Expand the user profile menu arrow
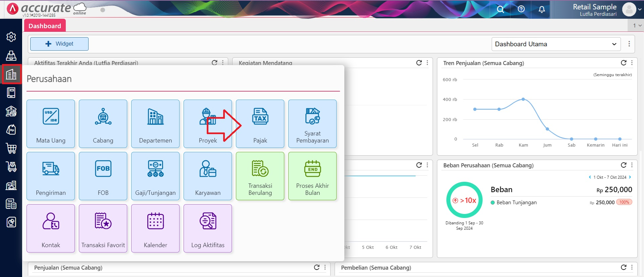This screenshot has width=644, height=277. [x=640, y=9]
